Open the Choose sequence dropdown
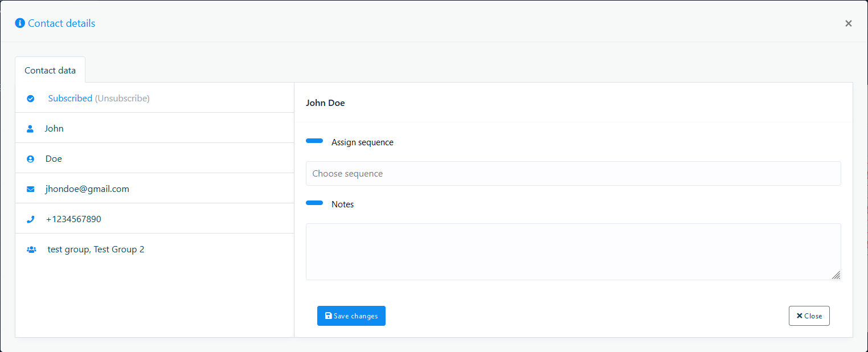This screenshot has width=868, height=352. (573, 174)
